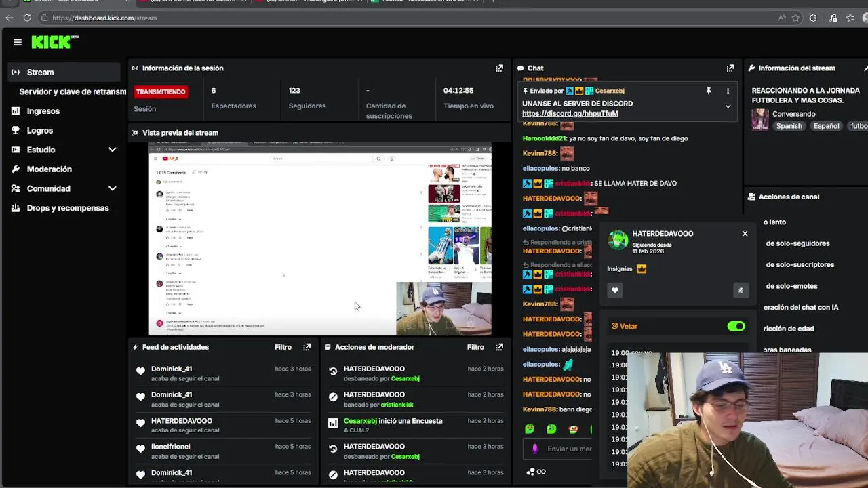The image size is (868, 488).
Task: Open the Acciones de moderador Filtro
Action: click(475, 347)
